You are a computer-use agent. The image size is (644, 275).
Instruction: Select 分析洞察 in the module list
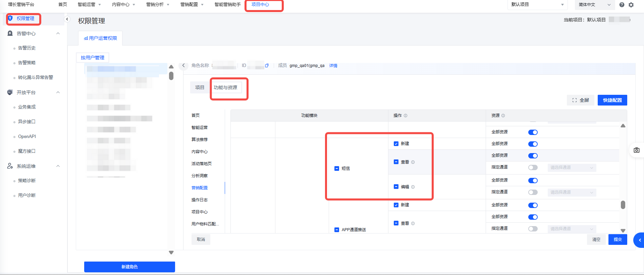click(200, 176)
